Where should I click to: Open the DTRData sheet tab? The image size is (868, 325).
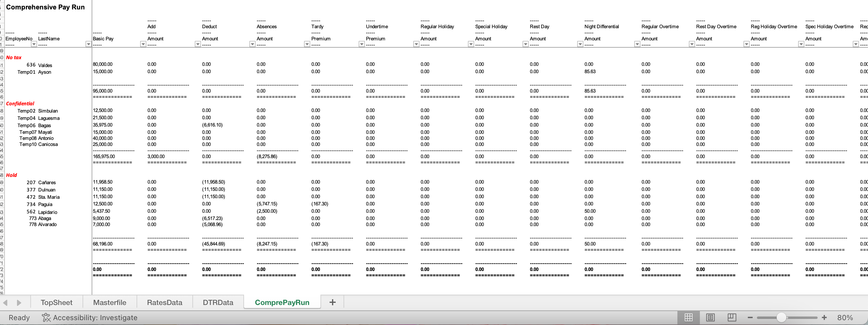pyautogui.click(x=218, y=303)
